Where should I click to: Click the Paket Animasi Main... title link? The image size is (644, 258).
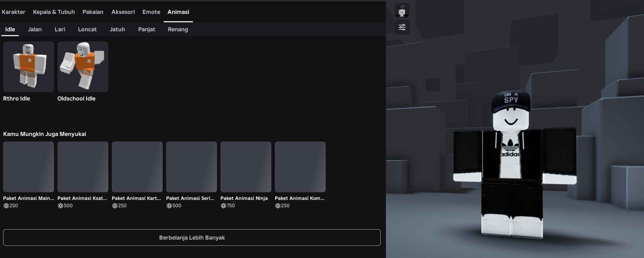[x=29, y=198]
